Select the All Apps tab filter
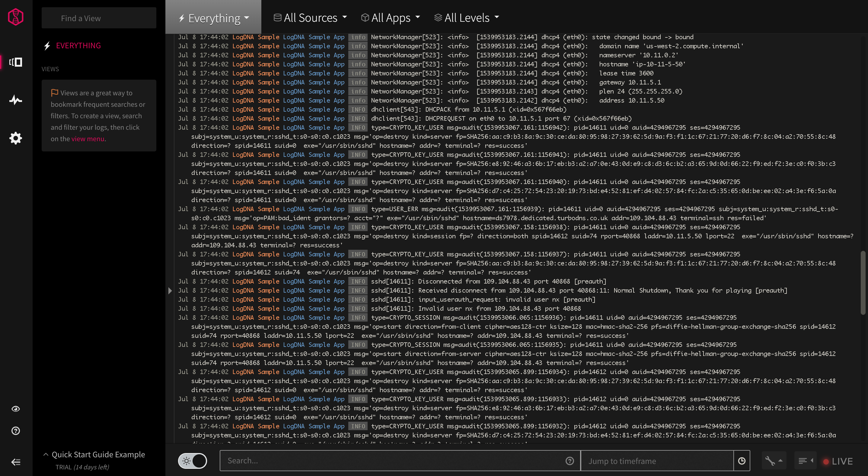Image resolution: width=868 pixels, height=476 pixels. coord(390,17)
